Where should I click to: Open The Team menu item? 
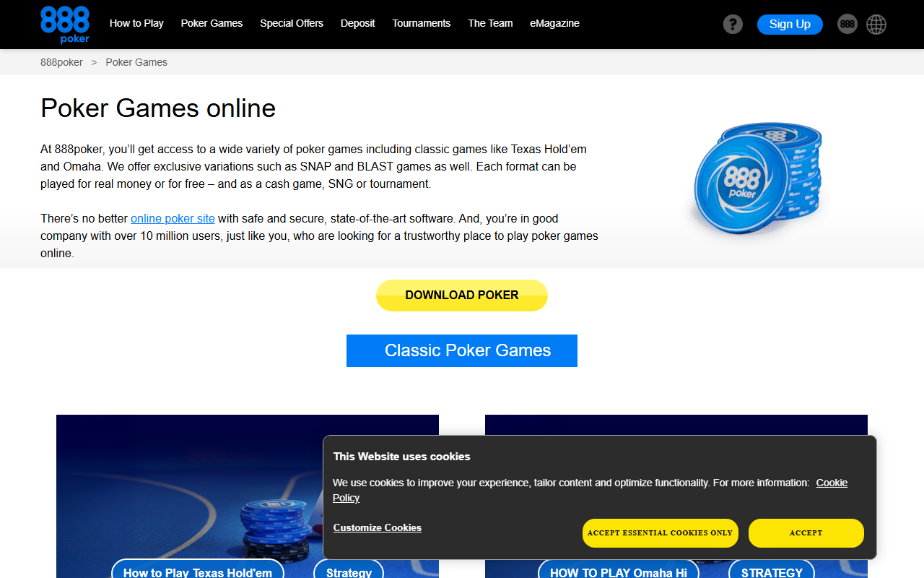coord(490,23)
